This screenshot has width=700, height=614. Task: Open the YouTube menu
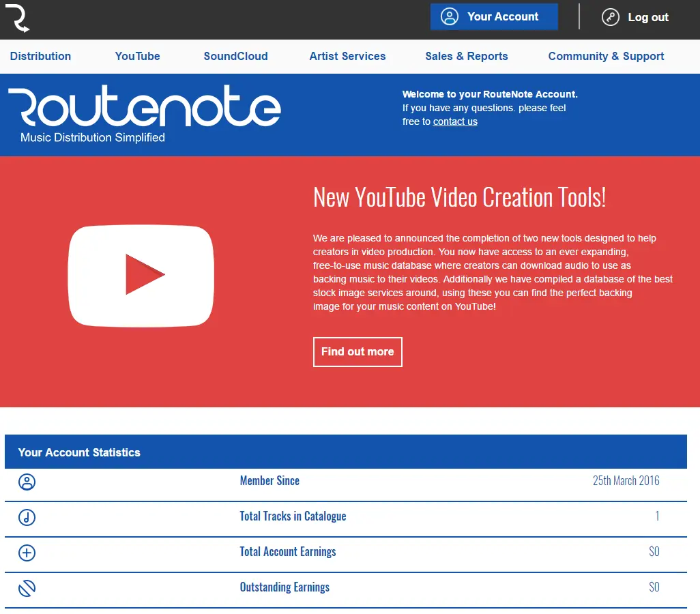coord(138,56)
